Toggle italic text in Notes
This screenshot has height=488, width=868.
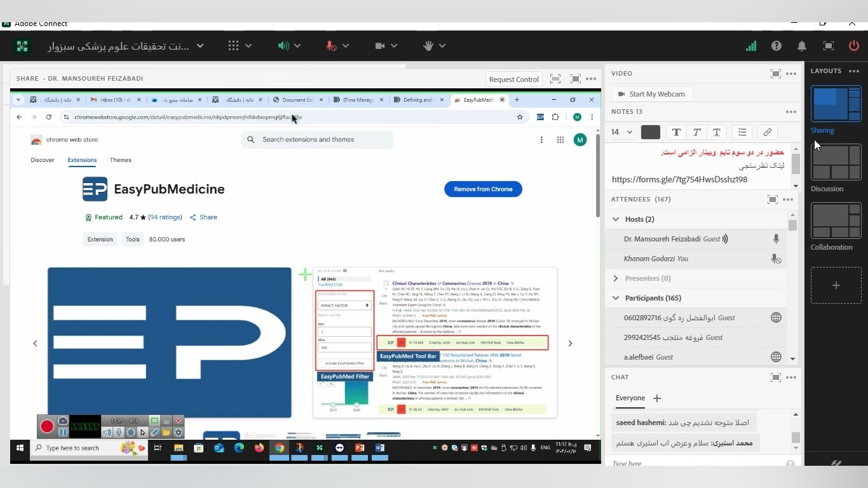696,132
